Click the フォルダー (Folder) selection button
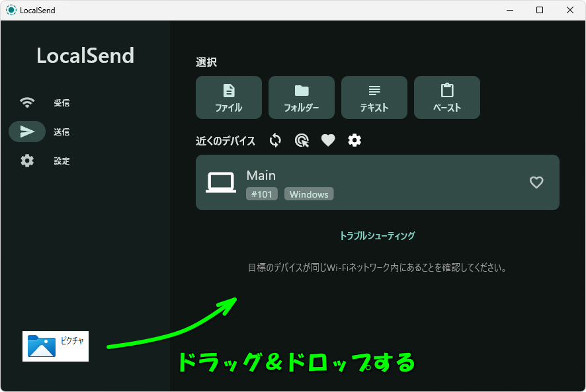Screen dimensions: 586x392 click(x=302, y=98)
